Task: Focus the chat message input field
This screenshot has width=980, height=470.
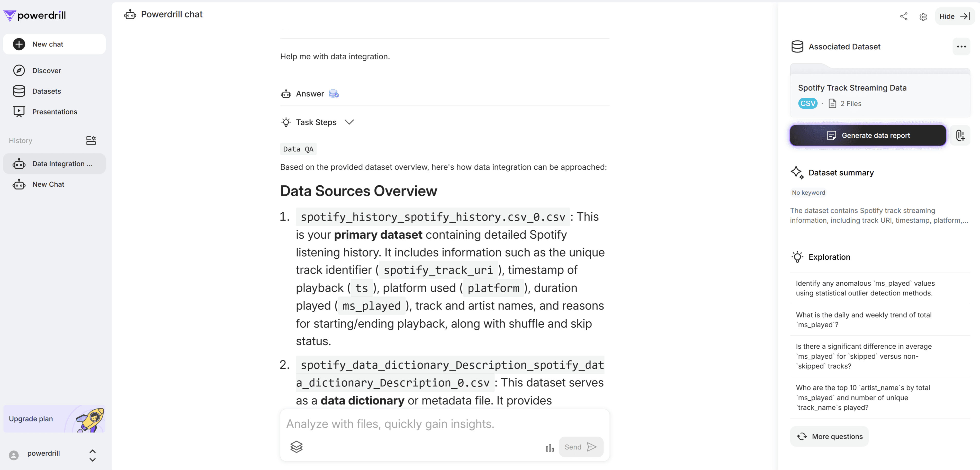Action: click(x=444, y=424)
